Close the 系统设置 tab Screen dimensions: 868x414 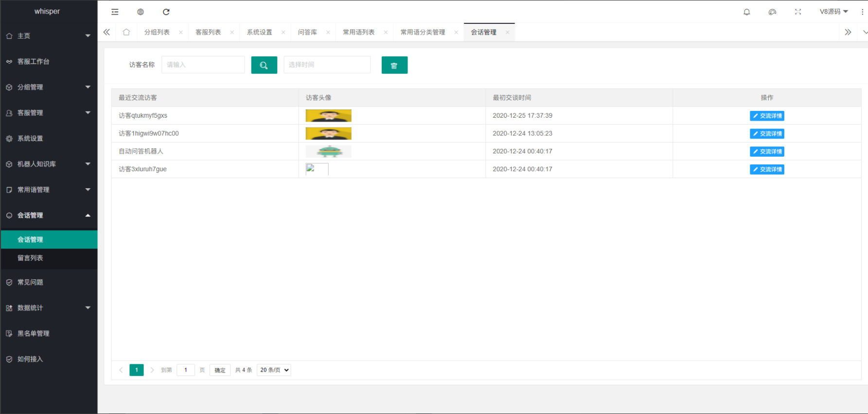coord(283,33)
